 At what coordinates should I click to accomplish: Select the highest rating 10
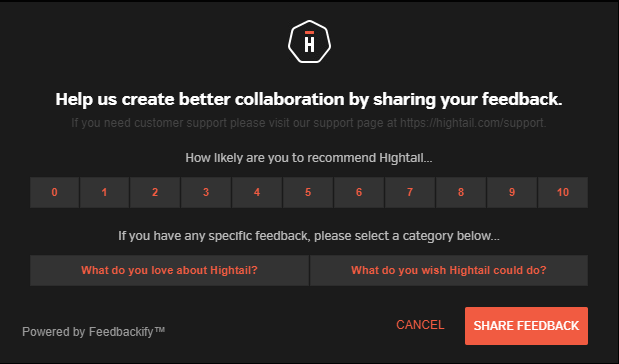click(x=563, y=192)
